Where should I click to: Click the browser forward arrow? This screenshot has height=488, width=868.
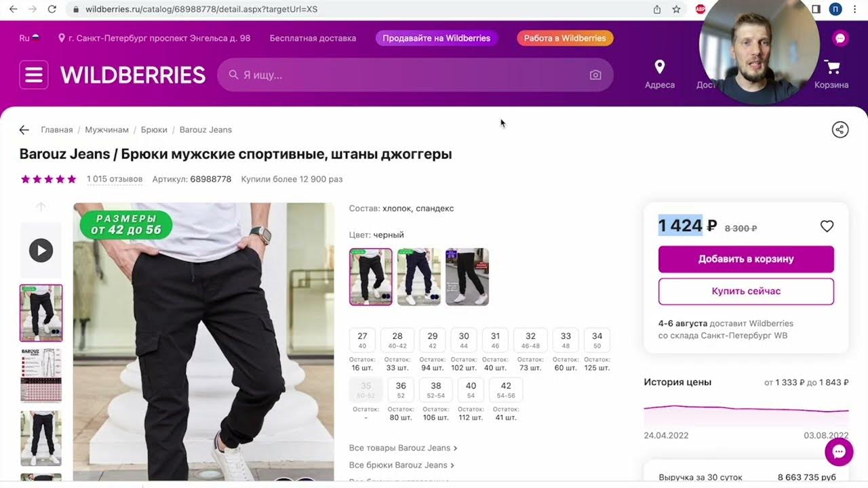(32, 9)
